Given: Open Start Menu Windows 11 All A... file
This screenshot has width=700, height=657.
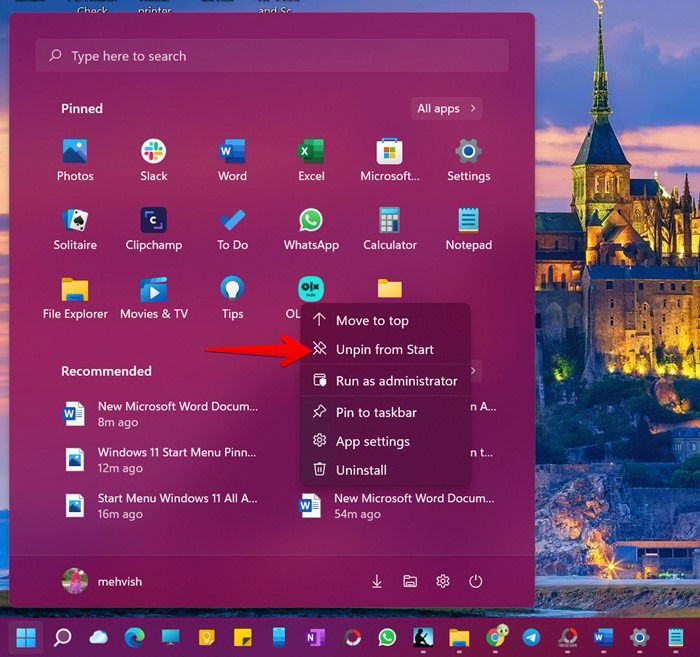Looking at the screenshot, I should coord(162,506).
